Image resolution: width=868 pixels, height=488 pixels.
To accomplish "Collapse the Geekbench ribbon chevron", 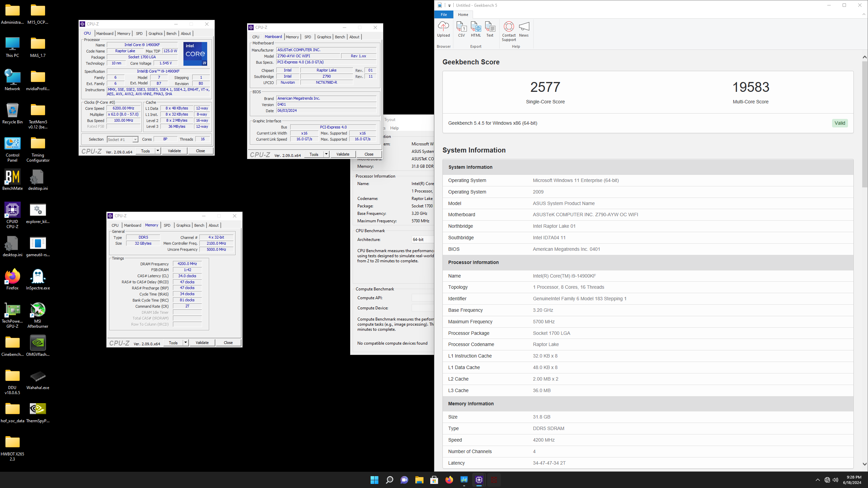I will pyautogui.click(x=864, y=14).
